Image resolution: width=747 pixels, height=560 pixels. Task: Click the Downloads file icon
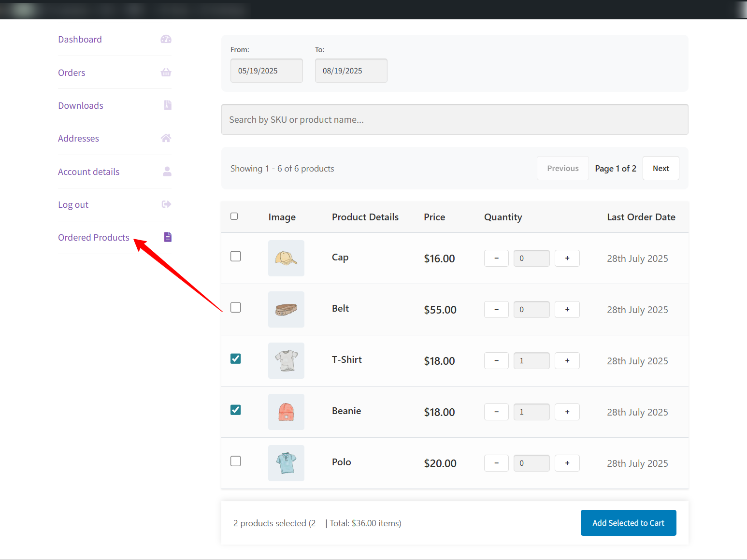click(x=167, y=105)
